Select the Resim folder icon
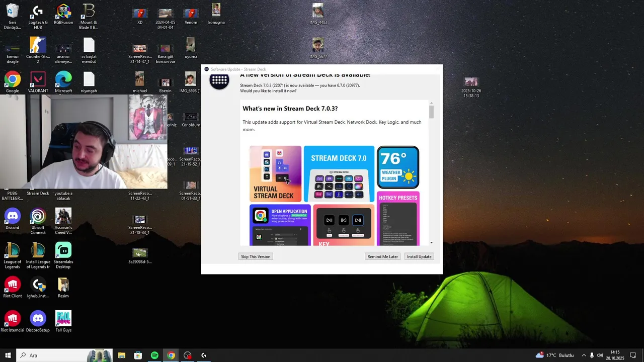The width and height of the screenshot is (644, 362). click(63, 288)
